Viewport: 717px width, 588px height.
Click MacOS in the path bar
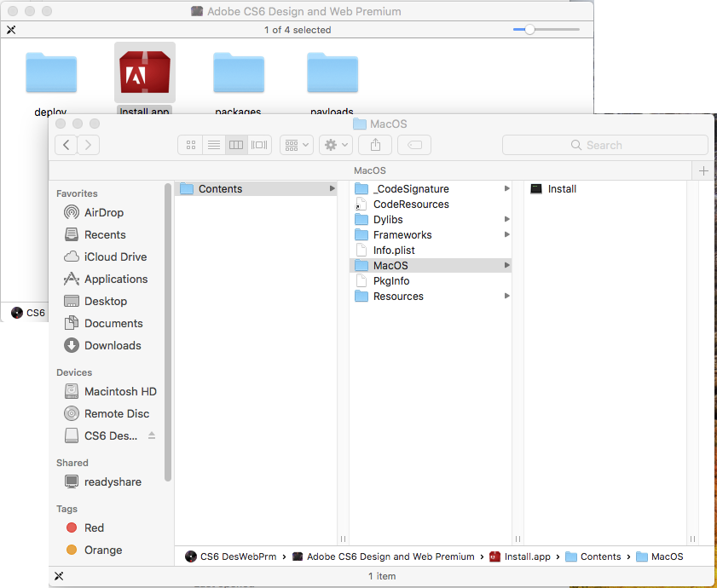coord(660,557)
